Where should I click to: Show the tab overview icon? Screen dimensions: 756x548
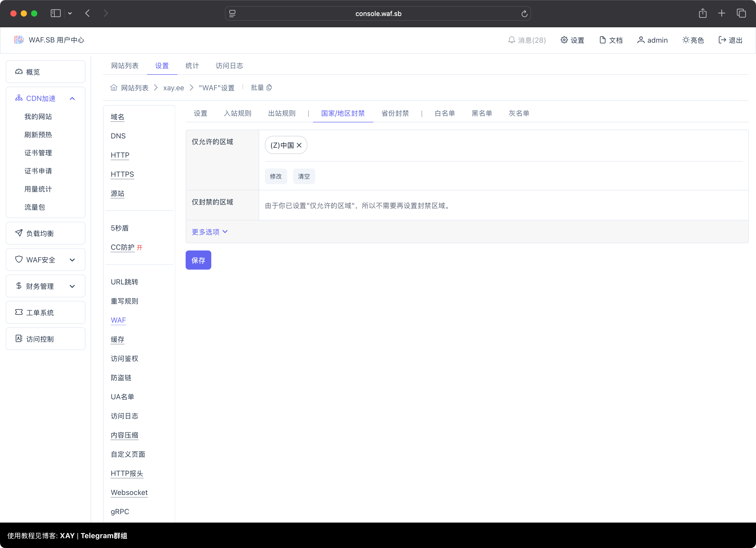[x=741, y=13]
